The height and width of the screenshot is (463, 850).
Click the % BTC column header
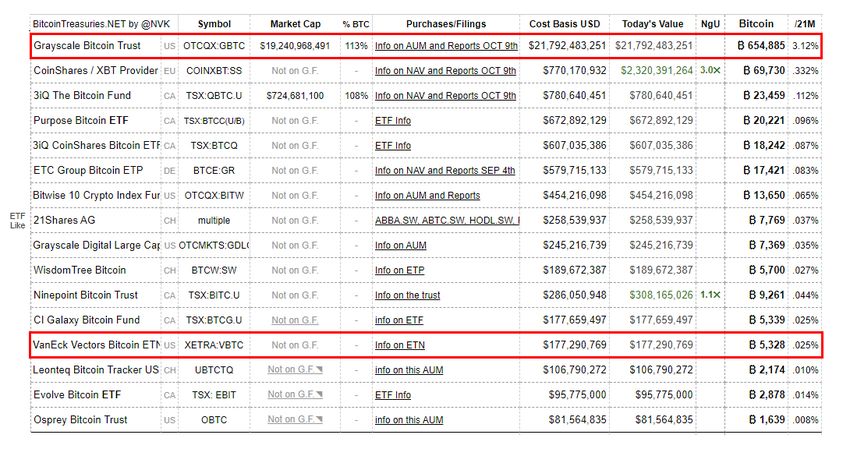[x=356, y=24]
